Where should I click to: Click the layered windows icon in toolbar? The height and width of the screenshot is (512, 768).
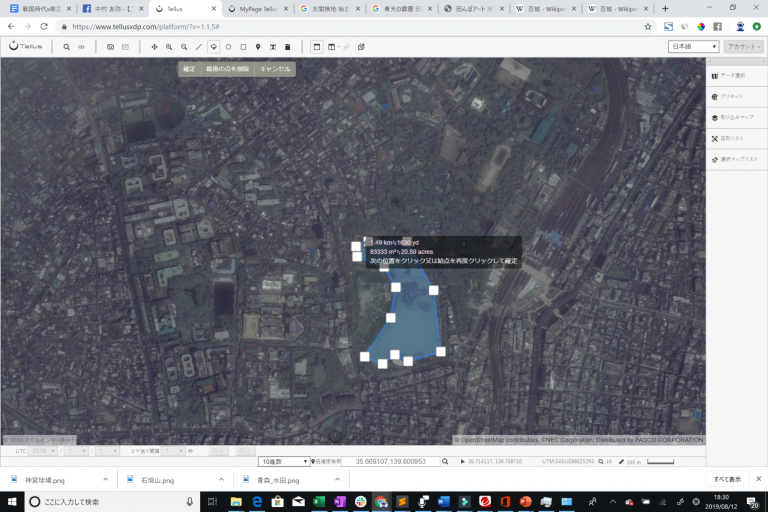[x=361, y=47]
